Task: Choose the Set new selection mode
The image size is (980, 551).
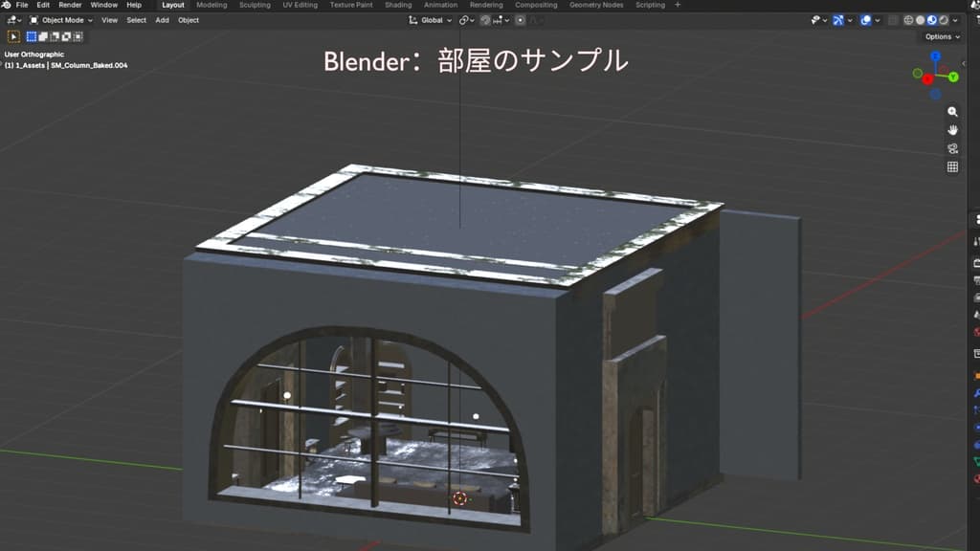Action: click(32, 37)
